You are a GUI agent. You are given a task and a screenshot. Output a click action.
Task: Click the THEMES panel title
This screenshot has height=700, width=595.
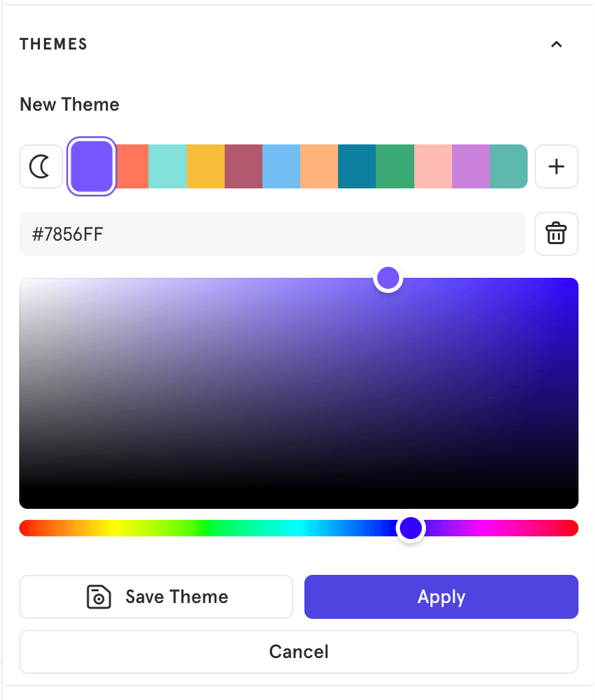point(53,43)
